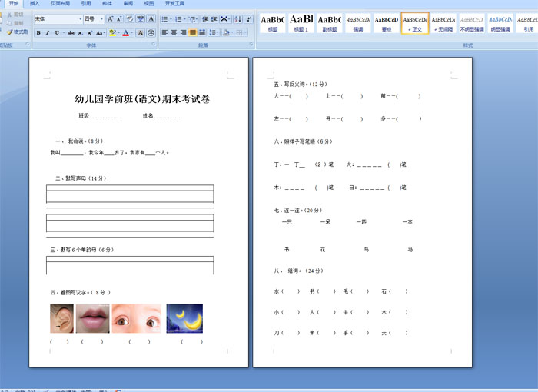Switch to the 开发工具 tab
Image resolution: width=538 pixels, height=392 pixels.
tap(174, 3)
